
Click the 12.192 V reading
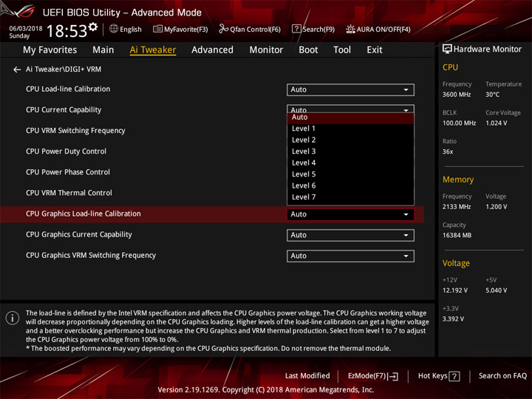(x=454, y=290)
